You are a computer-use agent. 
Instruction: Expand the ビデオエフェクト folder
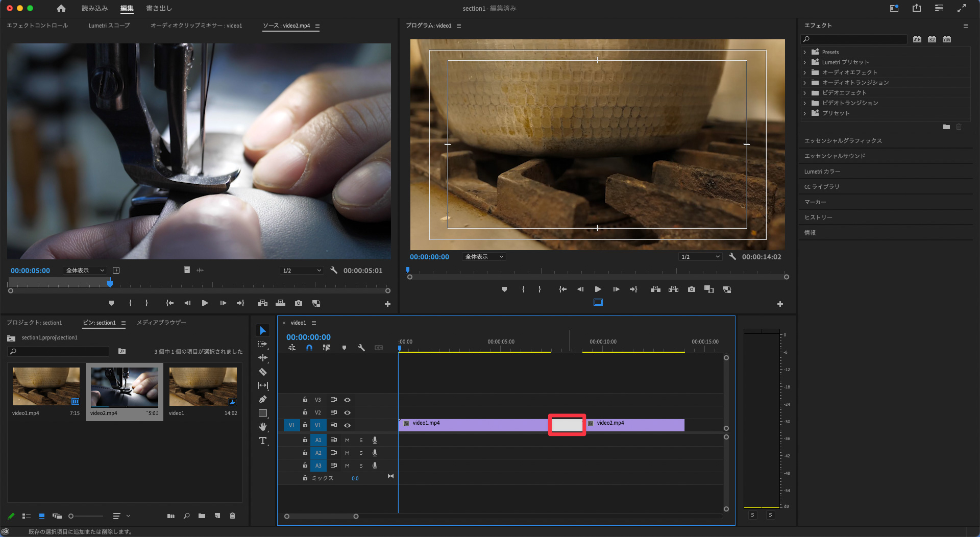tap(805, 93)
